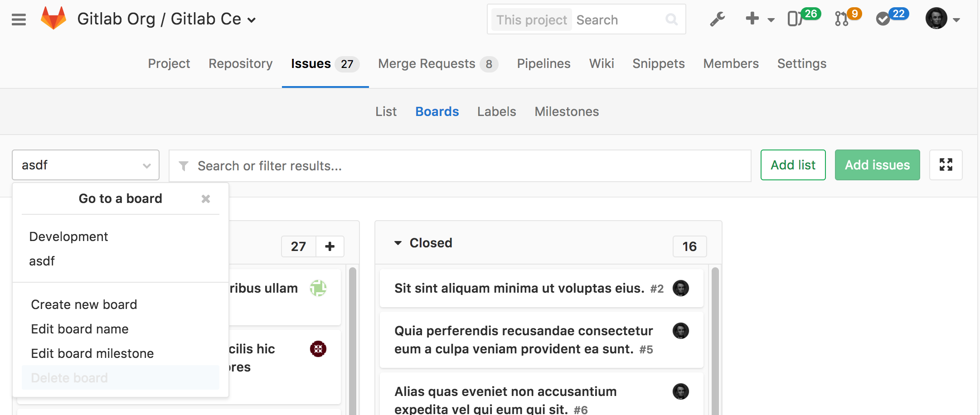This screenshot has height=415, width=980.
Task: Open issue Quia perferendis recusandae consectetur
Action: [x=524, y=340]
